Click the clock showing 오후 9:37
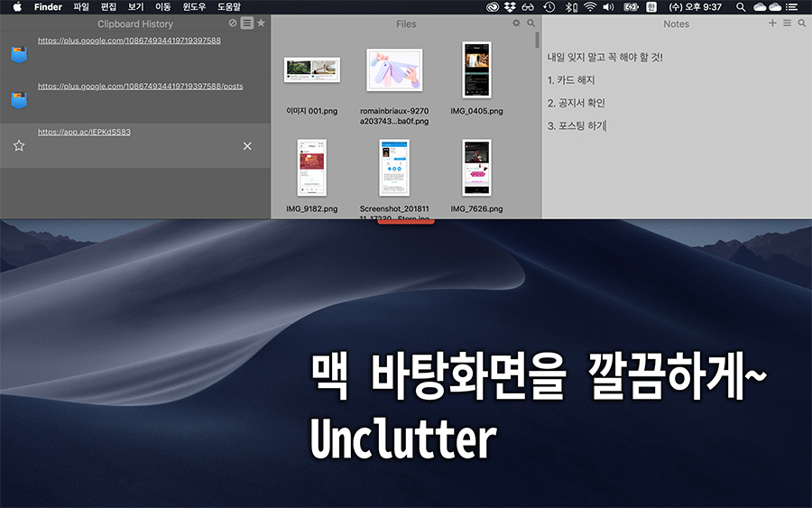 pyautogui.click(x=695, y=6)
